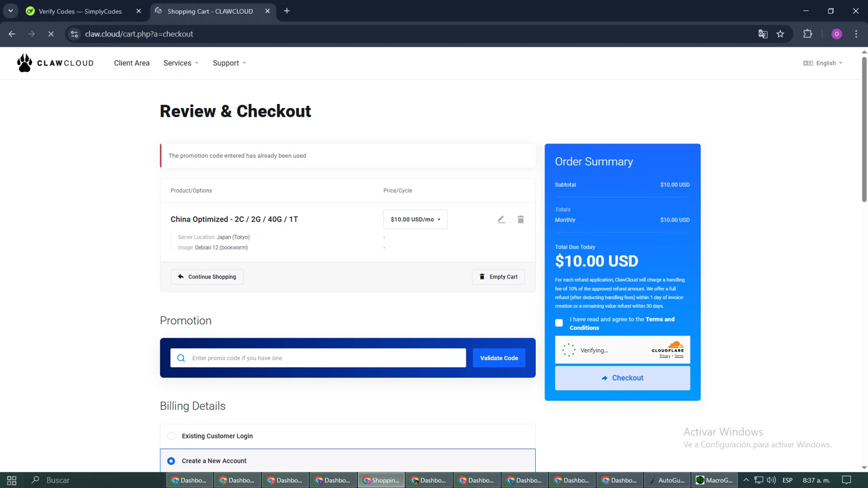Select Create a New Account option
The height and width of the screenshot is (488, 868).
pos(171,461)
